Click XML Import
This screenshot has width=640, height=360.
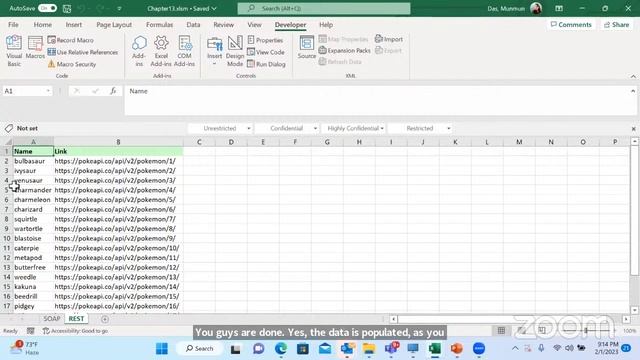(389, 39)
